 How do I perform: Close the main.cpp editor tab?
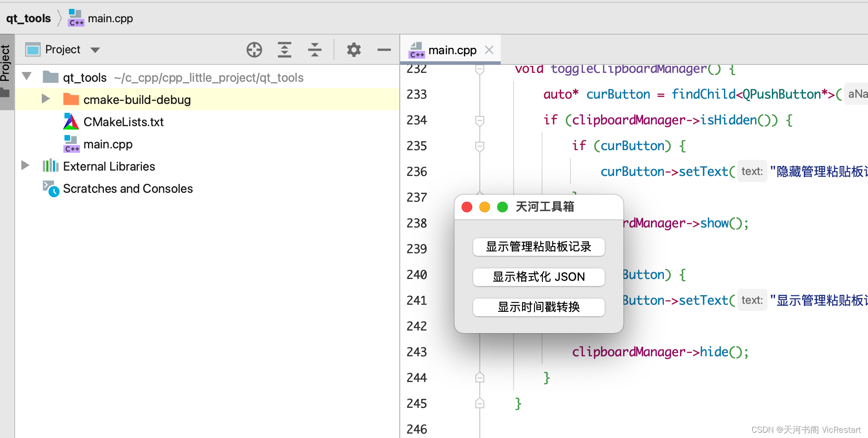489,50
